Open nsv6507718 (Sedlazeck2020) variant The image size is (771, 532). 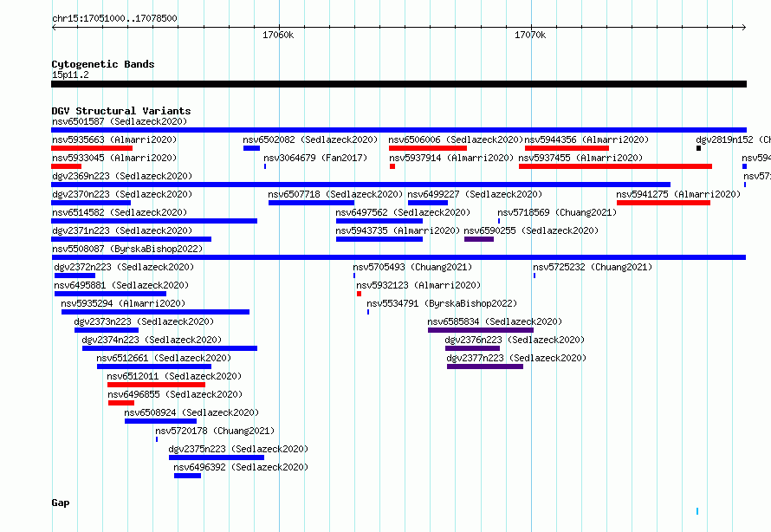click(x=335, y=194)
